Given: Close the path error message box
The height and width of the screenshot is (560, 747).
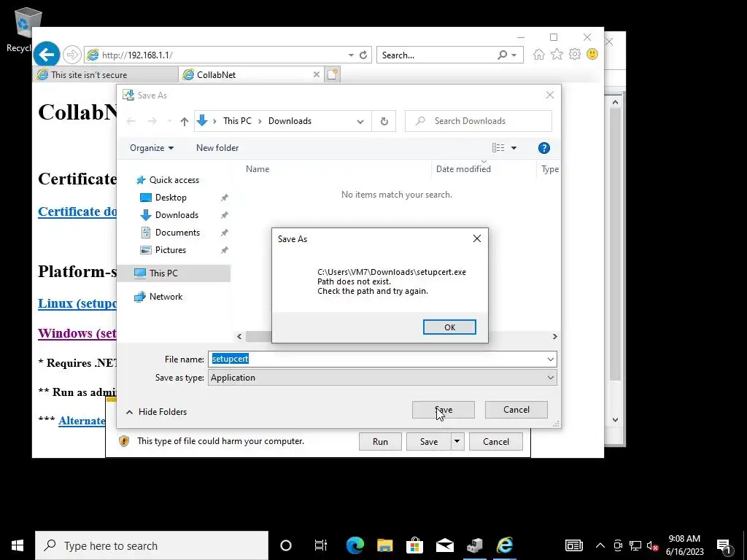Looking at the screenshot, I should [x=477, y=238].
